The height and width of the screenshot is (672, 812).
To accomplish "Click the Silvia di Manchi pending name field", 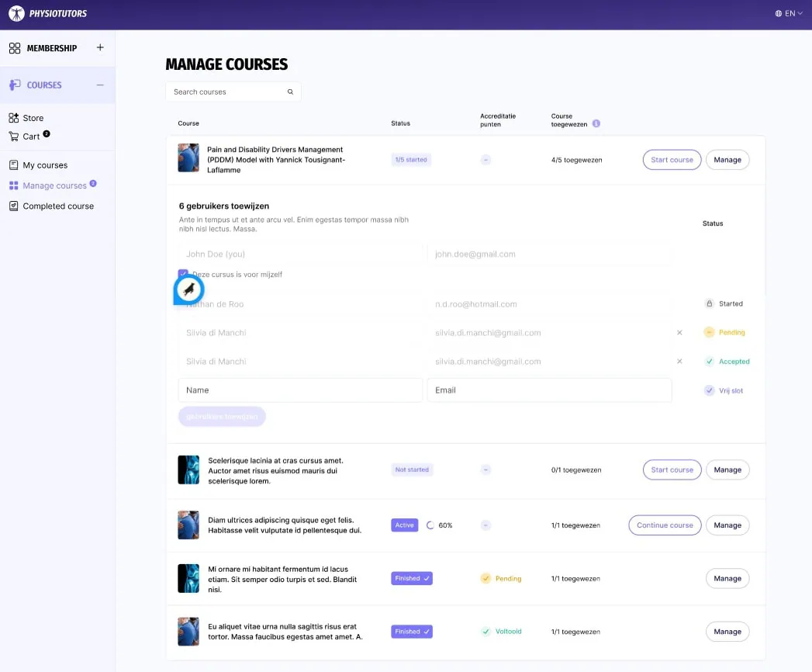I will coord(300,333).
